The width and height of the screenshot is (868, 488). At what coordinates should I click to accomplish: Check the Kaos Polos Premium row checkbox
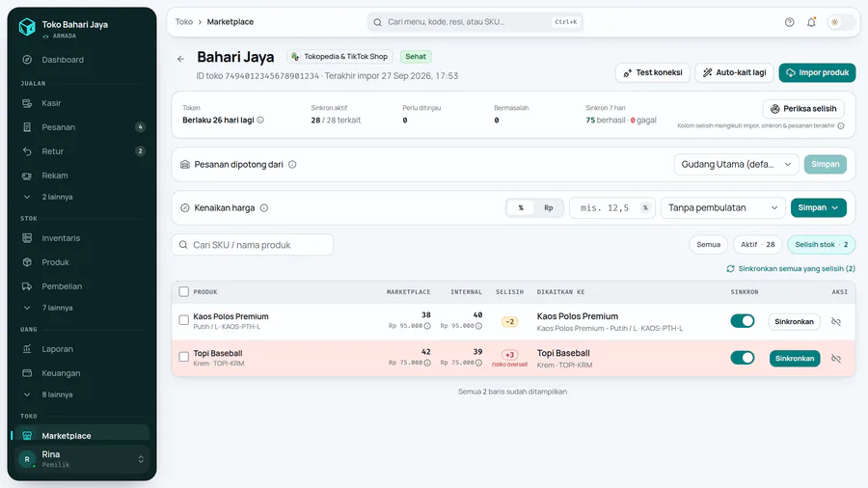point(184,320)
